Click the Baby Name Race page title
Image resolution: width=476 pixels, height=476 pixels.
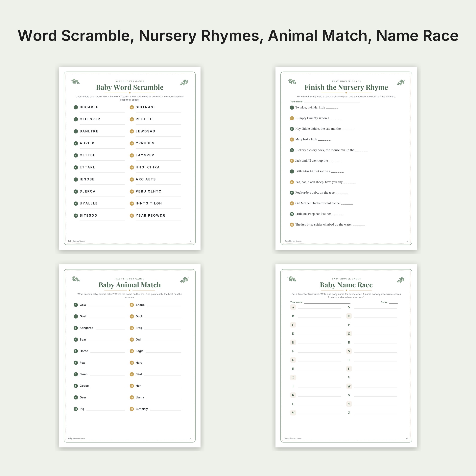click(x=346, y=285)
